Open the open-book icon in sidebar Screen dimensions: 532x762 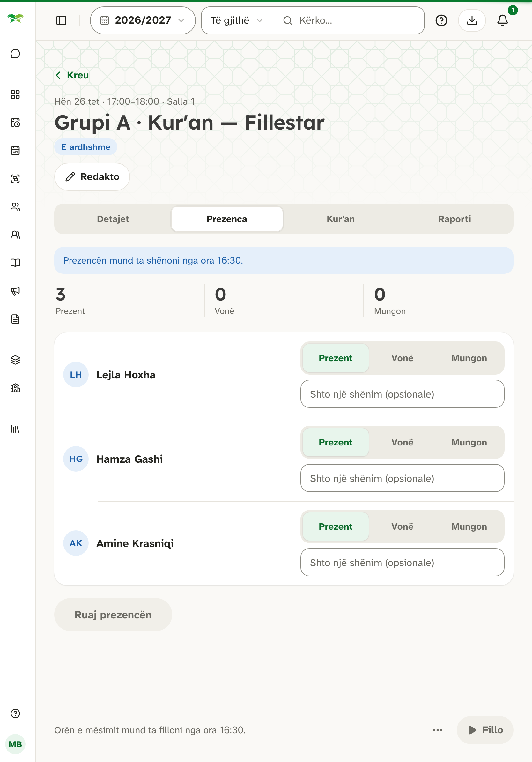[15, 263]
